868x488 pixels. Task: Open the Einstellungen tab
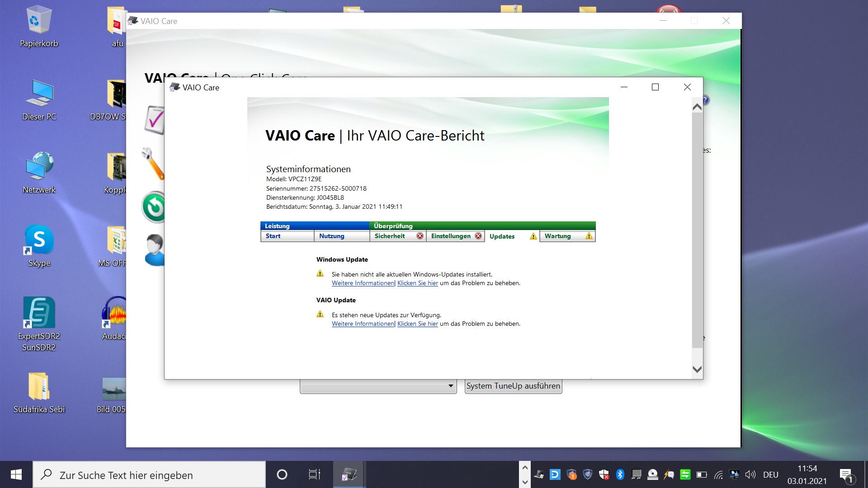pyautogui.click(x=451, y=236)
